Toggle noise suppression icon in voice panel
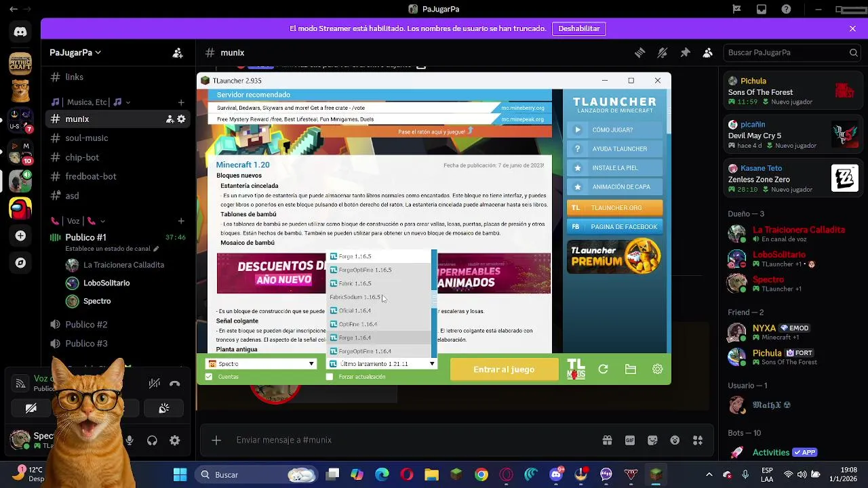 (155, 384)
